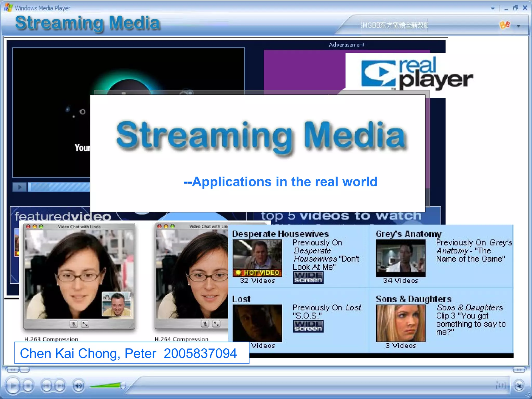Click the Grey's Anatomy video thumbnail
This screenshot has height=399, width=532.
(x=401, y=258)
